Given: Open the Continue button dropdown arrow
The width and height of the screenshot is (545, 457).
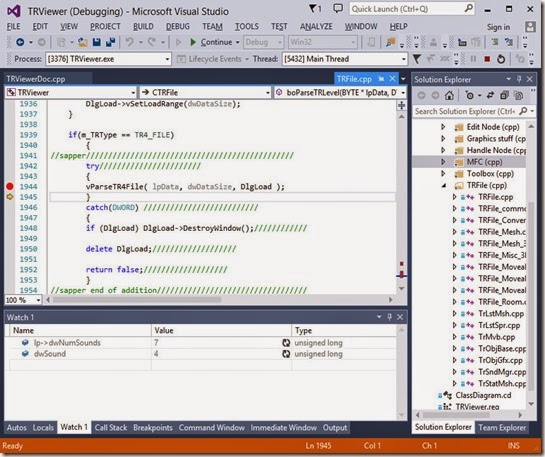Looking at the screenshot, I should click(238, 42).
